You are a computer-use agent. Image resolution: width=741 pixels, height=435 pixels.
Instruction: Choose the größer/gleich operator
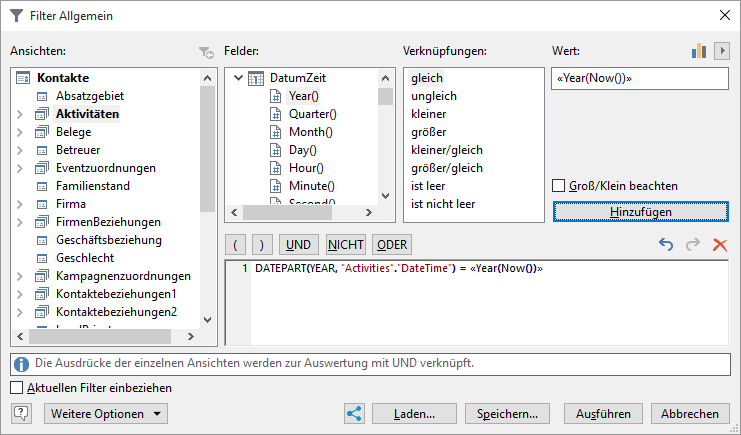[x=446, y=168]
